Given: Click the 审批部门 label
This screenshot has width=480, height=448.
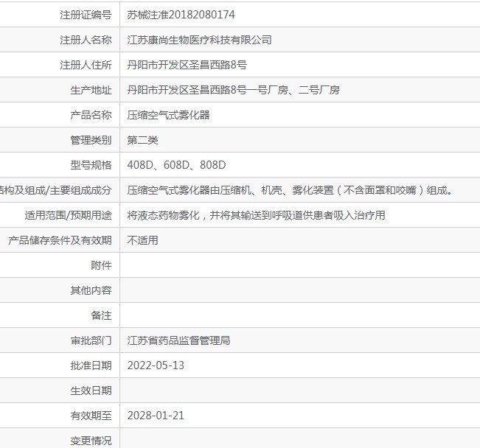Looking at the screenshot, I should click(x=91, y=340).
